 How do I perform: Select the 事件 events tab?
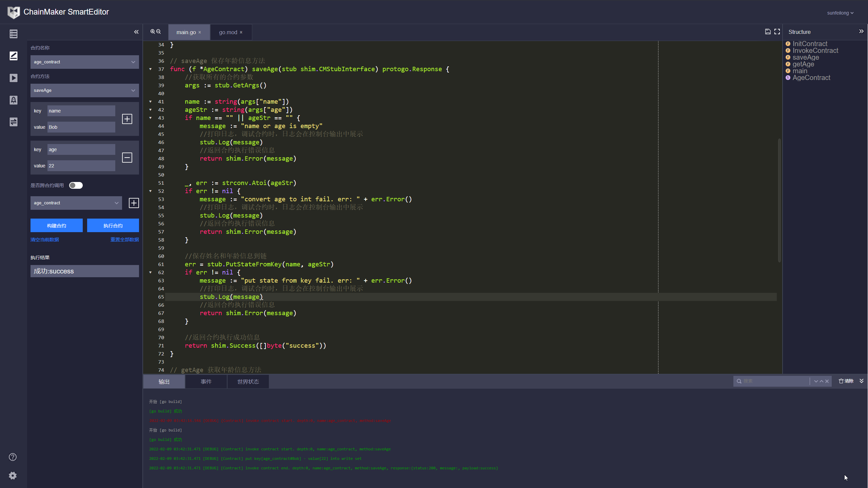coord(206,382)
